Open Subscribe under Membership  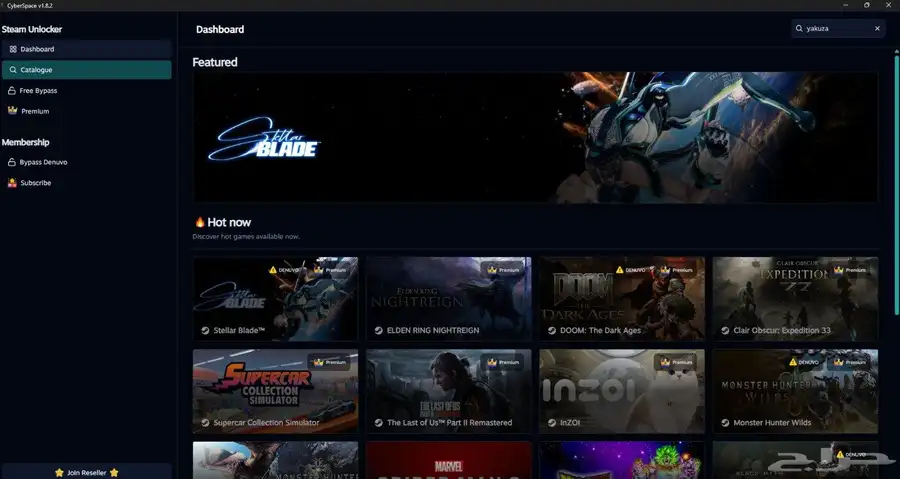click(87, 183)
